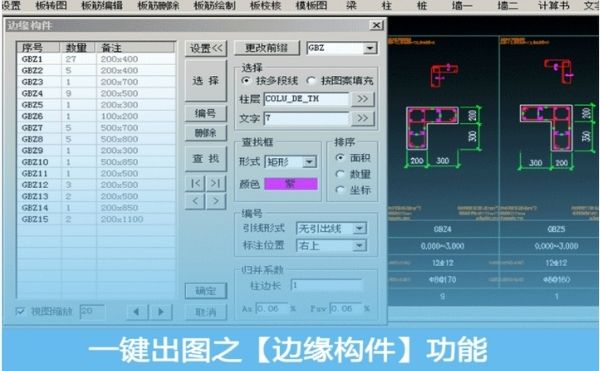Viewport: 600px width, 371px height.
Task: Select GBZ7 row in list
Action: (x=96, y=128)
